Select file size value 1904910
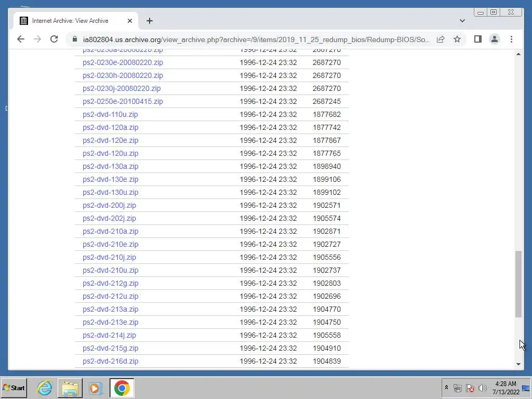Image resolution: width=532 pixels, height=399 pixels. click(x=327, y=348)
